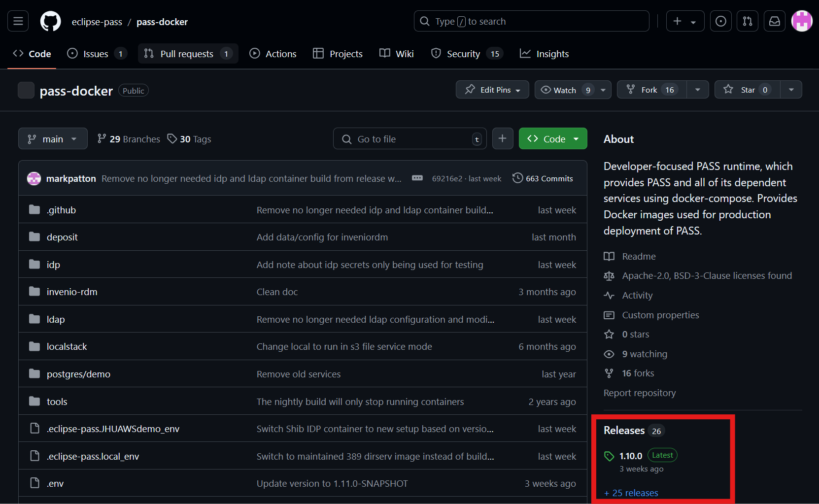The image size is (819, 504).
Task: Click the Custom properties icon
Action: point(609,315)
